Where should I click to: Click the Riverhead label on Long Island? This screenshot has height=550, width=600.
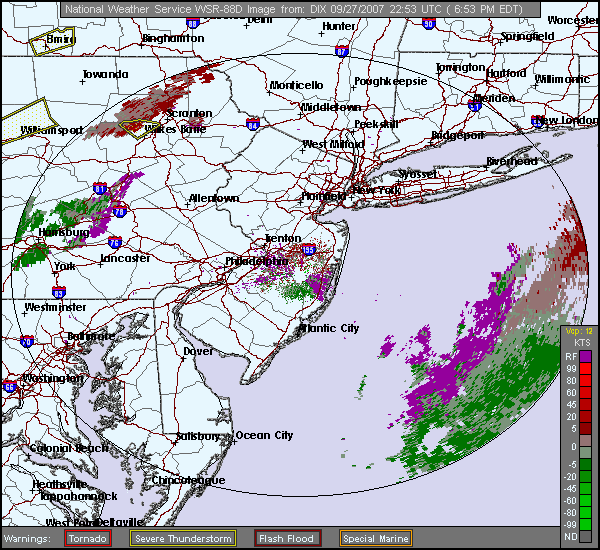[x=512, y=161]
